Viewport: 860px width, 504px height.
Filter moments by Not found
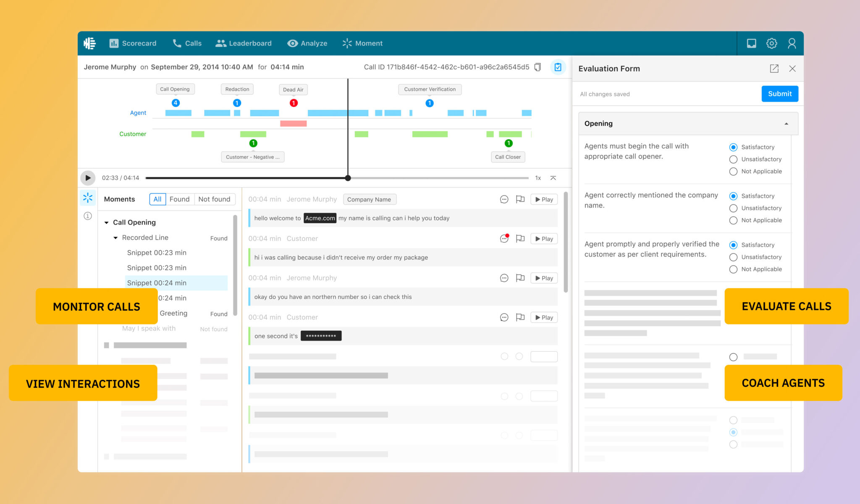coord(215,199)
